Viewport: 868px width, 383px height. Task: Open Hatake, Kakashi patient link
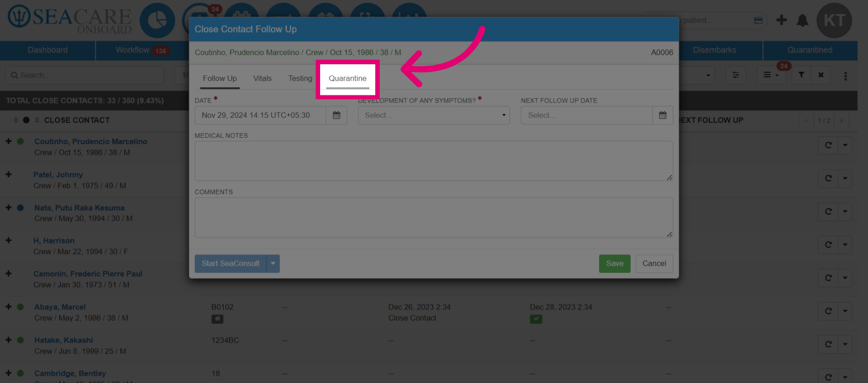click(63, 340)
